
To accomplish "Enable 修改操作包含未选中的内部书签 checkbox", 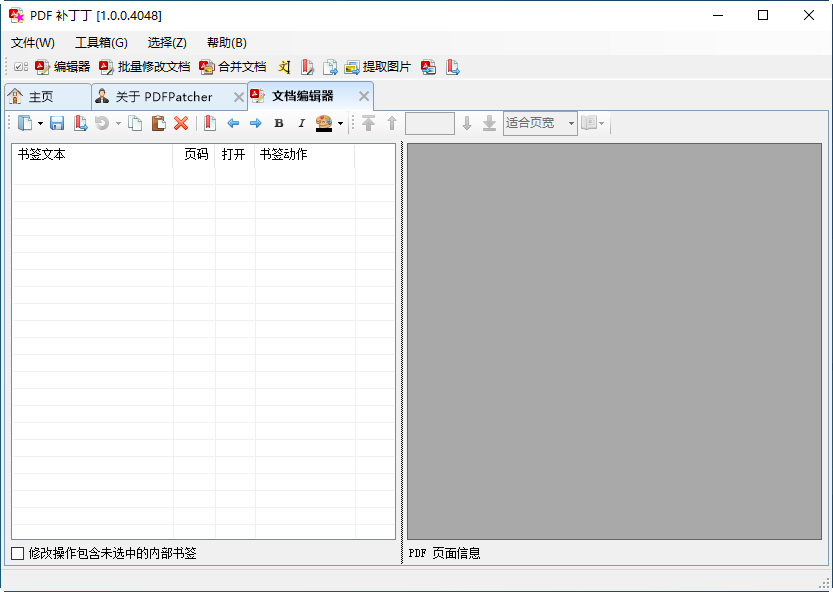I will point(18,554).
